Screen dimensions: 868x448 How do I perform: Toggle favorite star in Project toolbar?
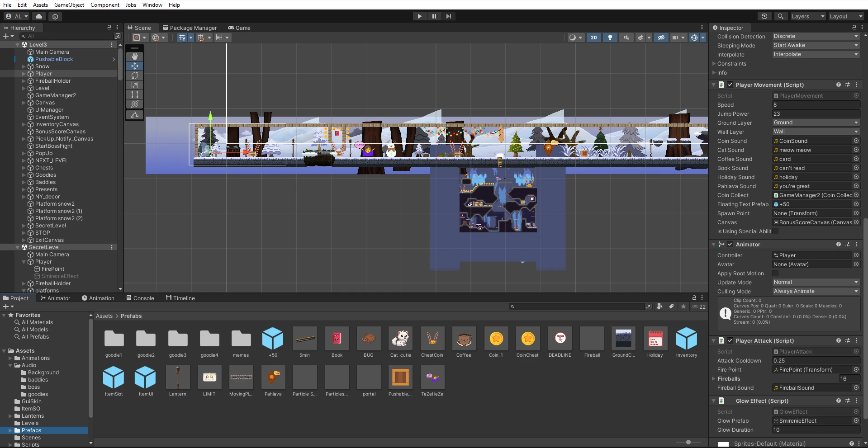[683, 307]
